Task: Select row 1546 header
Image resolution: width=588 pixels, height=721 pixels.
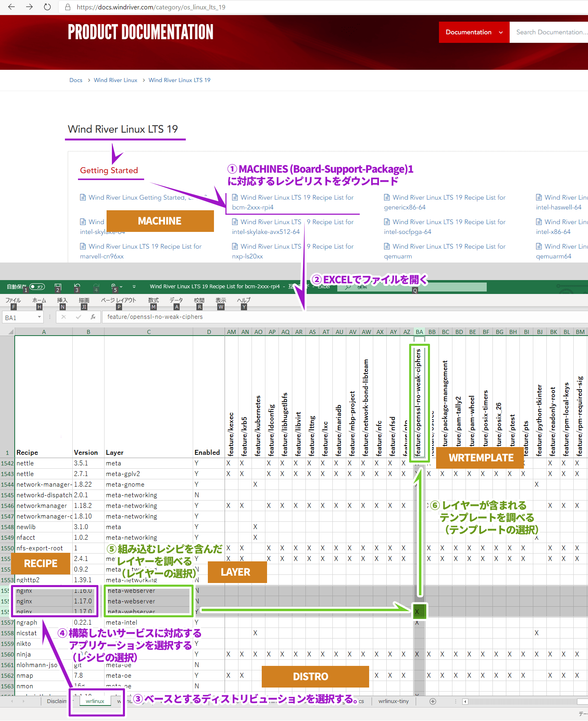Action: click(x=7, y=506)
